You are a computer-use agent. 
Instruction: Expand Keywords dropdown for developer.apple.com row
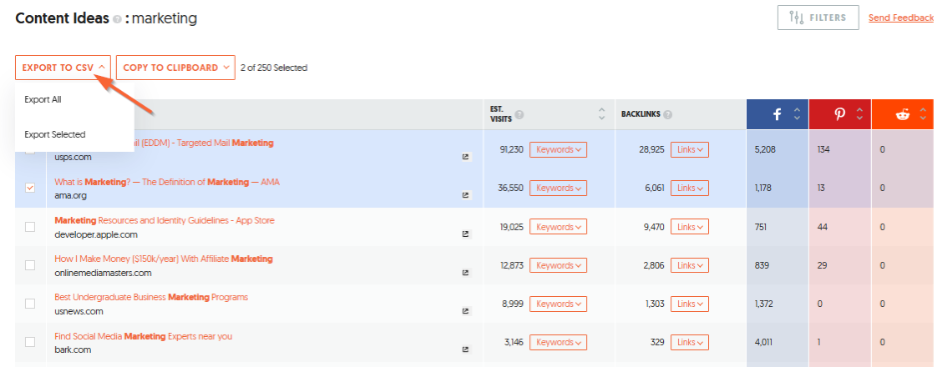558,227
